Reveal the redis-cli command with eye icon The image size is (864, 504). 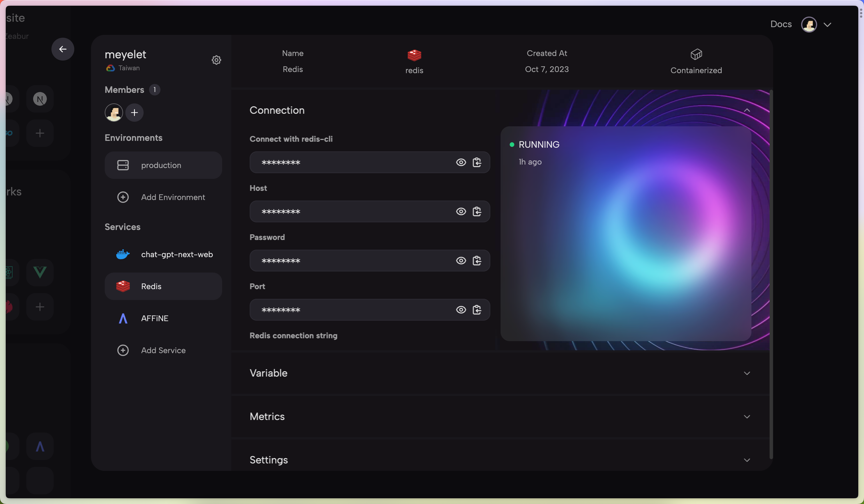pos(461,162)
